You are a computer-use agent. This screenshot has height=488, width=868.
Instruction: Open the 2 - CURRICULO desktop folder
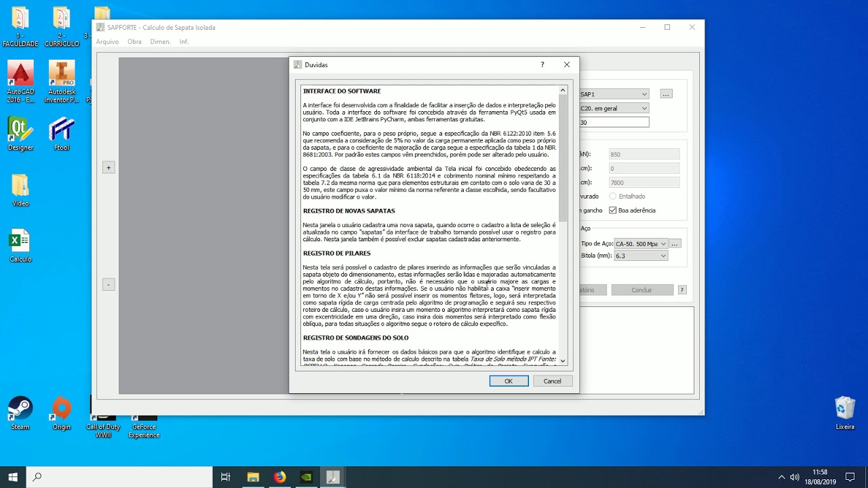point(62,27)
